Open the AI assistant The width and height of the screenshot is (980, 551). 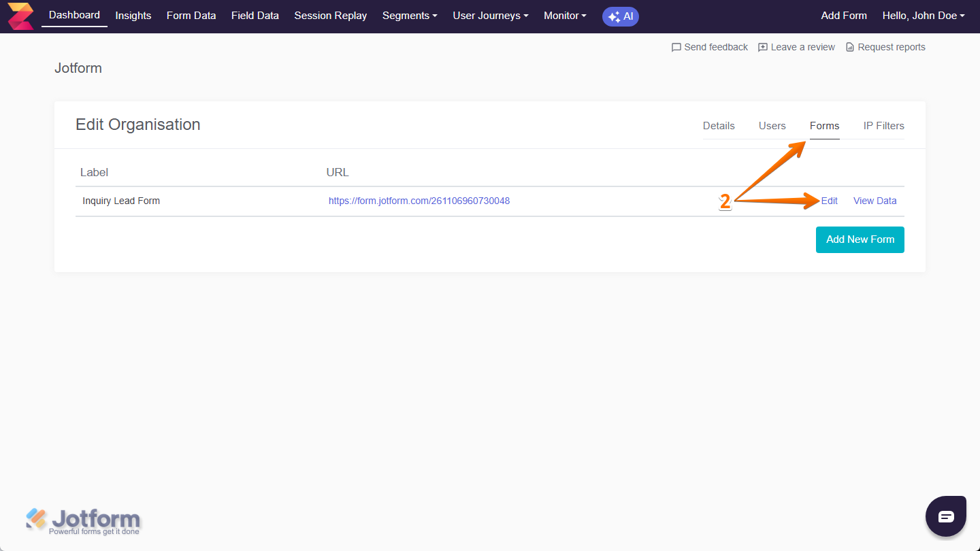point(620,16)
